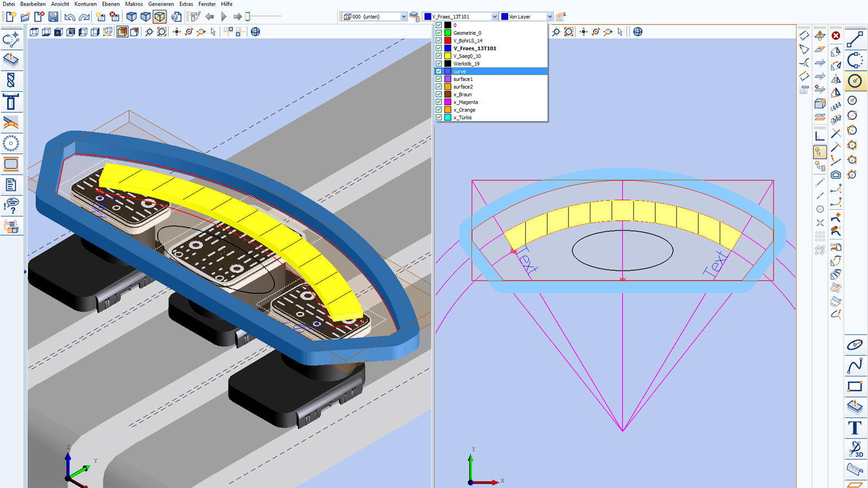Open the Ebenen menu
The image size is (868, 488).
tap(111, 4)
